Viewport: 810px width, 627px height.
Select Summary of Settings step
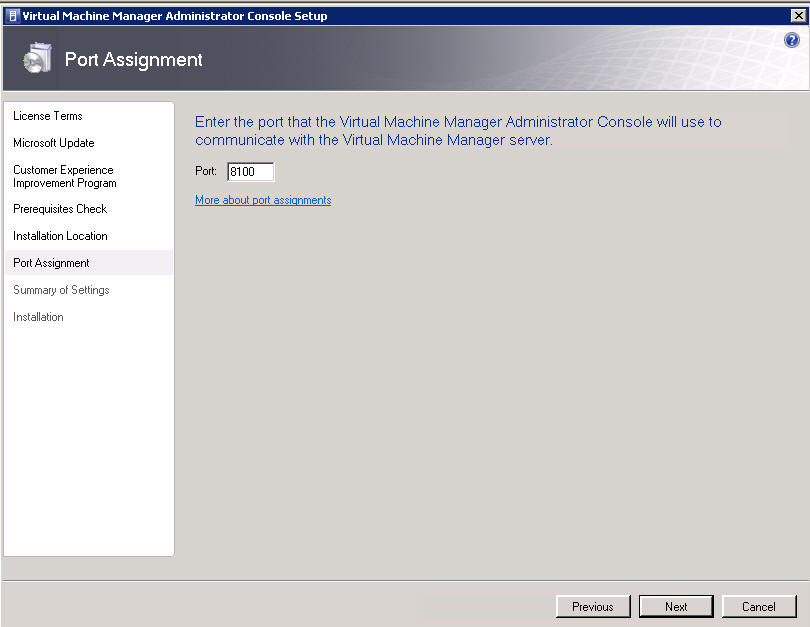(61, 290)
